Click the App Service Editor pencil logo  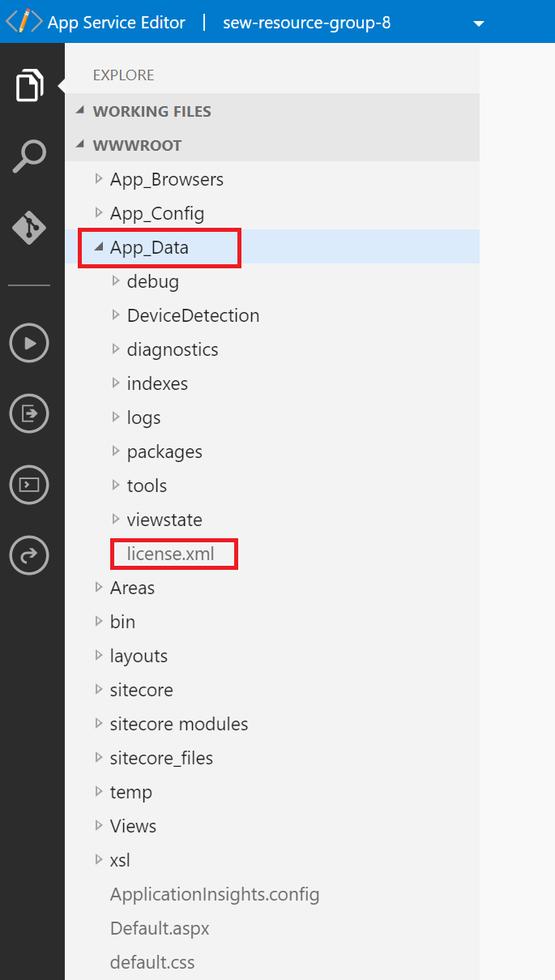24,22
